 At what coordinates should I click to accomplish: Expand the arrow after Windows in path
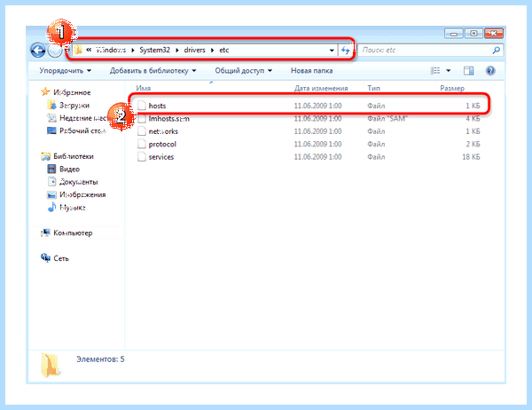click(133, 51)
